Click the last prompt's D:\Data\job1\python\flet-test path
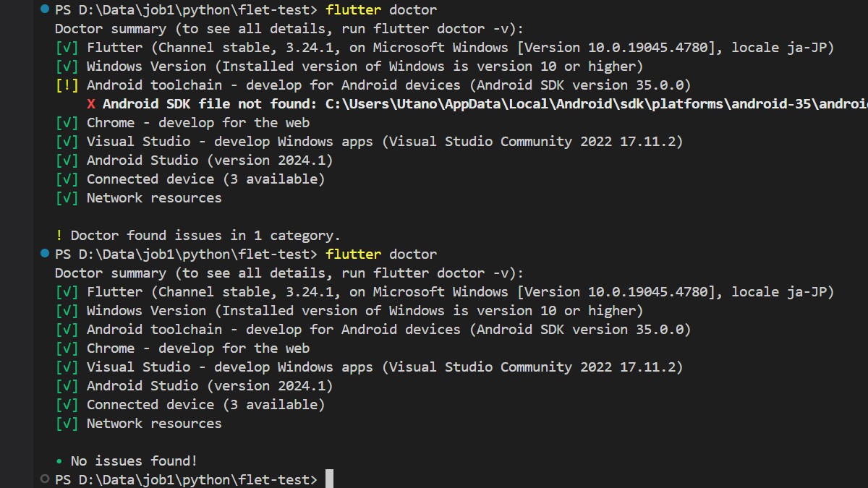868x488 pixels. [194, 480]
